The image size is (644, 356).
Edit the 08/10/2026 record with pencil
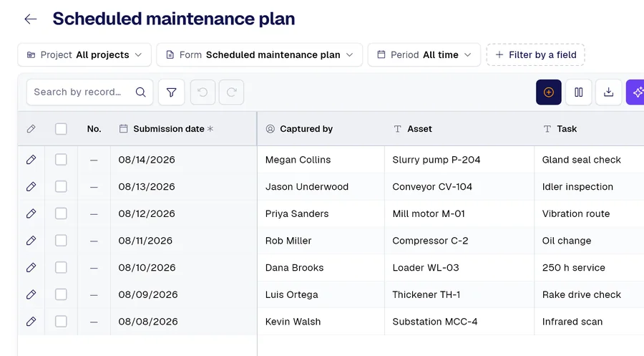(x=31, y=268)
